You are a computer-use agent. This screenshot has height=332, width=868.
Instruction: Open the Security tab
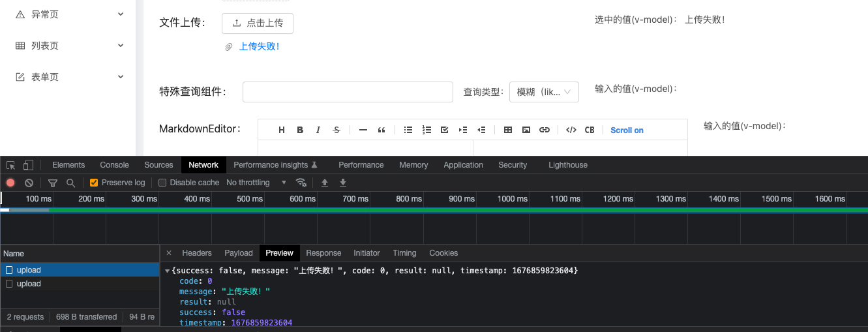point(513,165)
